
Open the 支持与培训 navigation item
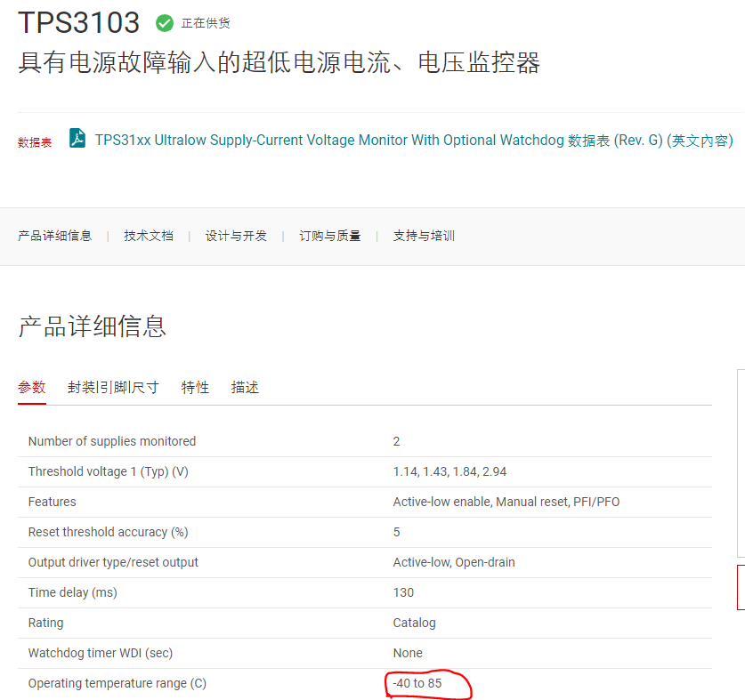coord(424,236)
